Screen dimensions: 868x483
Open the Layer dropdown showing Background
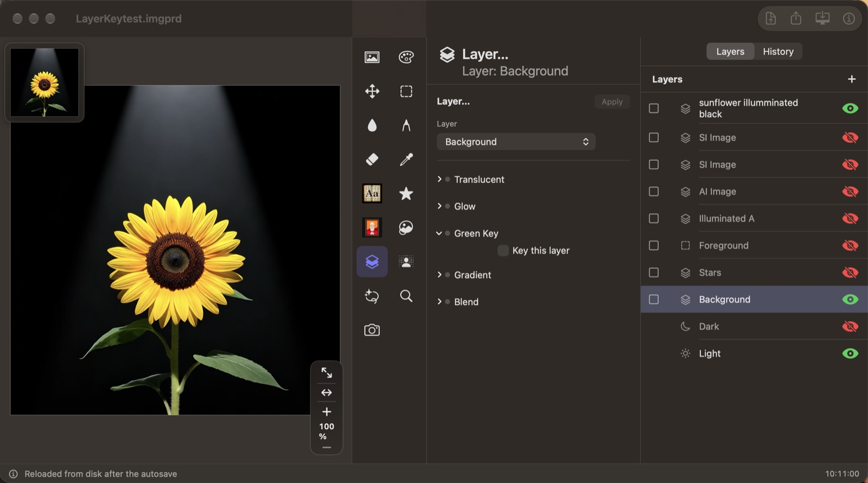(516, 142)
